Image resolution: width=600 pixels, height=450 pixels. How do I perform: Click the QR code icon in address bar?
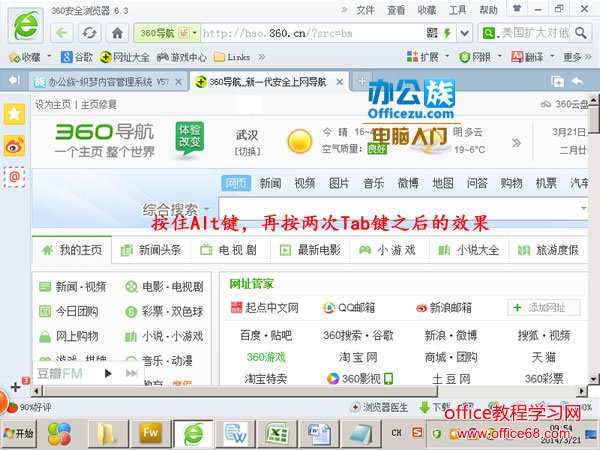(432, 33)
